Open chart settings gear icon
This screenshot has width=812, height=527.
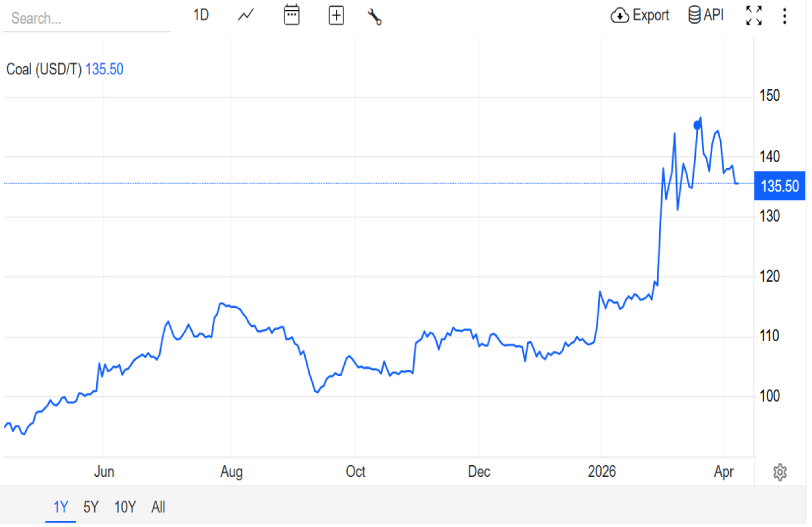[x=780, y=472]
